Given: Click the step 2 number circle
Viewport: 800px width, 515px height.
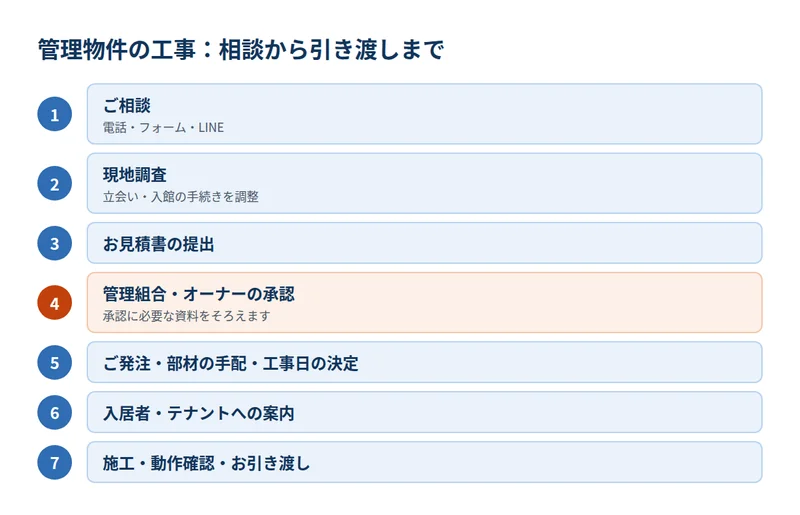Looking at the screenshot, I should point(55,183).
